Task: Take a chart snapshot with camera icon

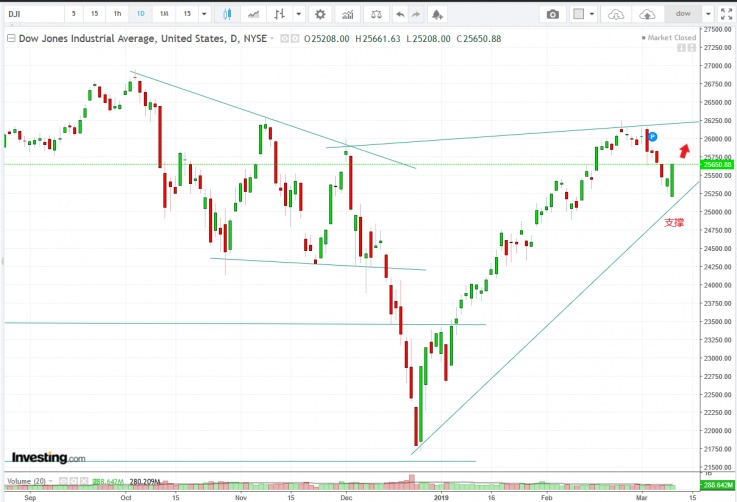Action: [552, 14]
